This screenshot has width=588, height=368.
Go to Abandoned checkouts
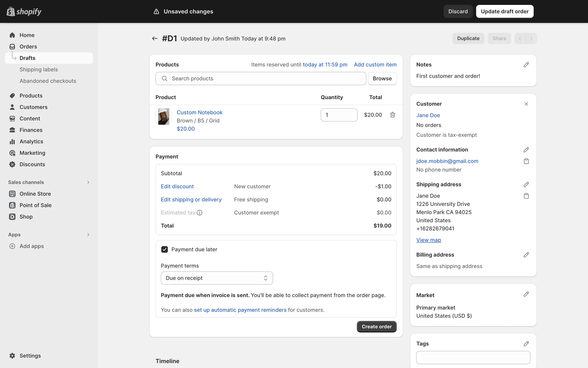tap(48, 81)
